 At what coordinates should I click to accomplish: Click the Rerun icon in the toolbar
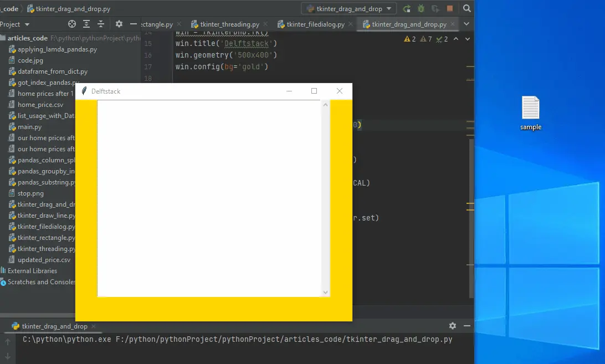click(407, 9)
